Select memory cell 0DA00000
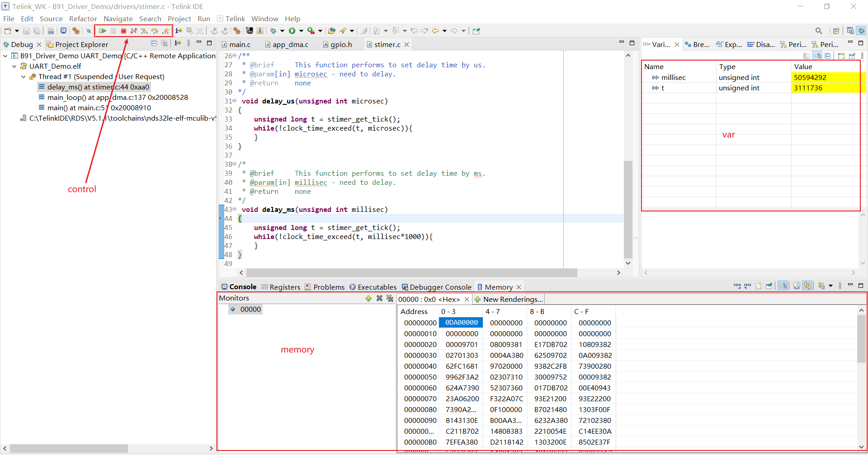 point(461,322)
